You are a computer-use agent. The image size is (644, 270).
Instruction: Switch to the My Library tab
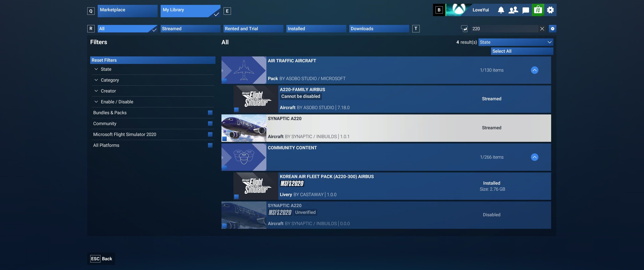pyautogui.click(x=191, y=11)
